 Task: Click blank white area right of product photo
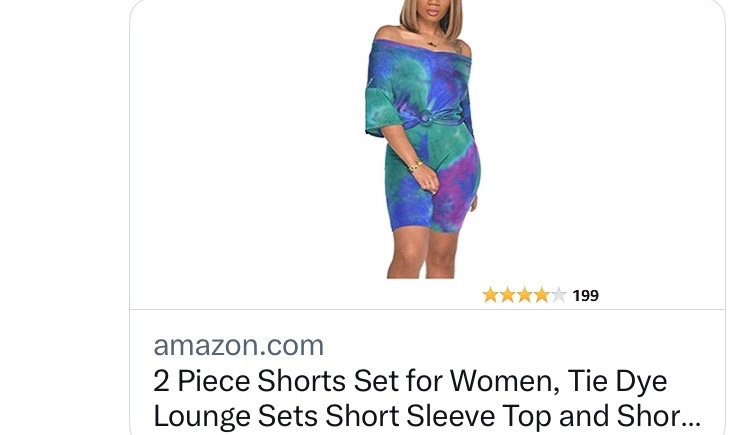(603, 144)
